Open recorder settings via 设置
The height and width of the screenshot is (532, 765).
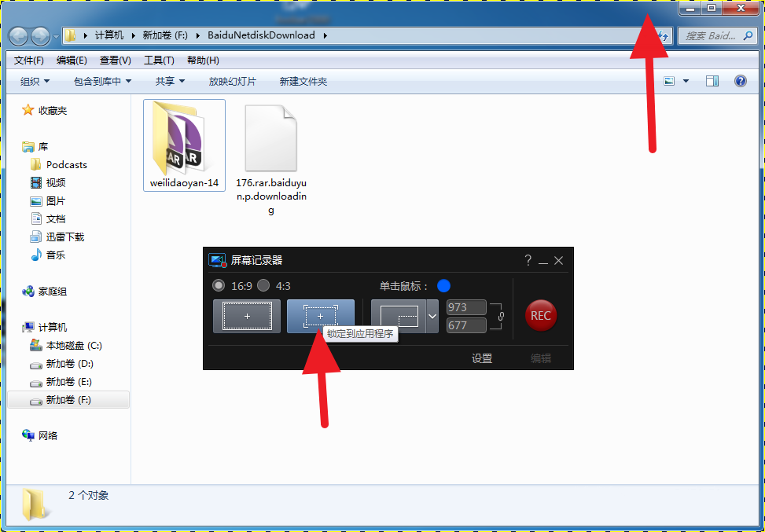(482, 358)
